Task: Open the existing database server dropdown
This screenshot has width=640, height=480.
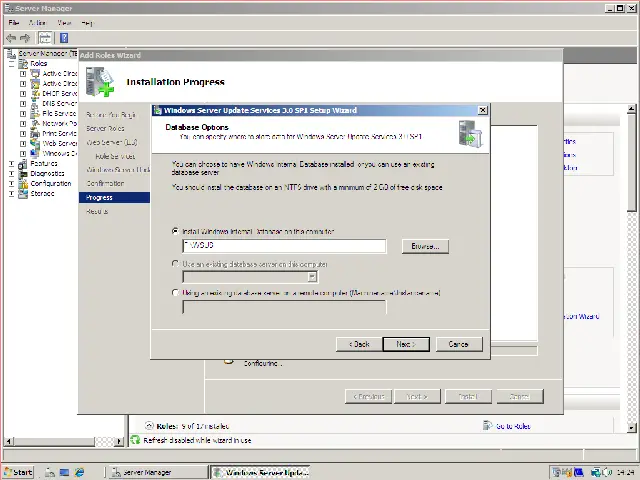Action: 312,277
